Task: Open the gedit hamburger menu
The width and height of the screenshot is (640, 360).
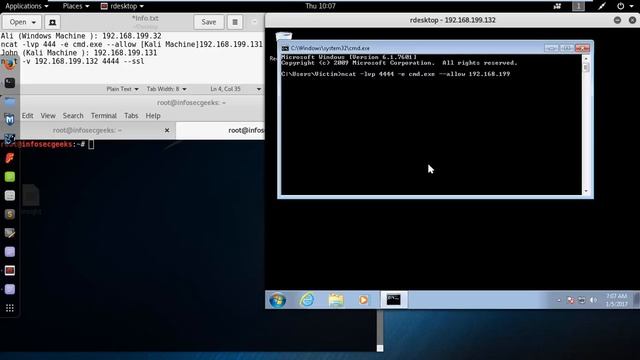Action: 235,22
